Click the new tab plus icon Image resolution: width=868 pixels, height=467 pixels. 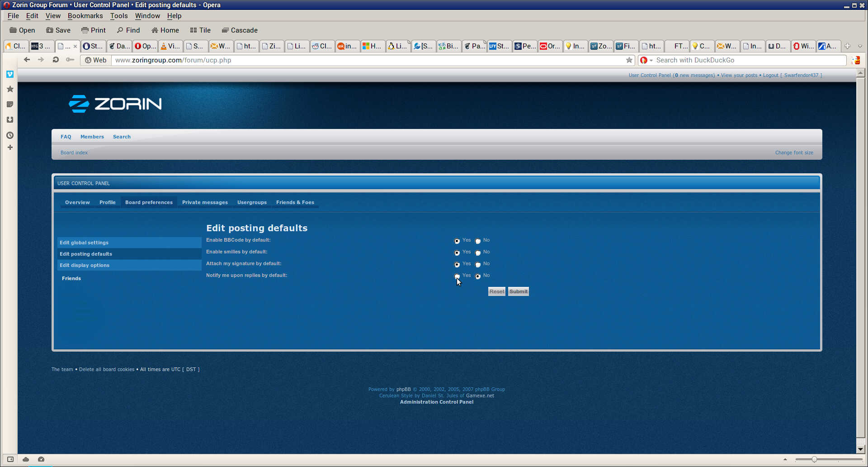tap(847, 46)
